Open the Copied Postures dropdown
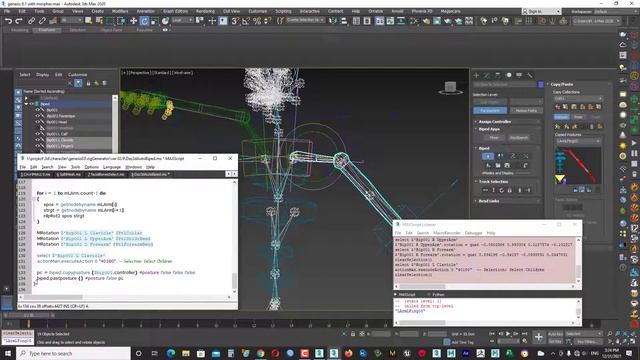Viewport: 640px width, 360px height. click(578, 141)
